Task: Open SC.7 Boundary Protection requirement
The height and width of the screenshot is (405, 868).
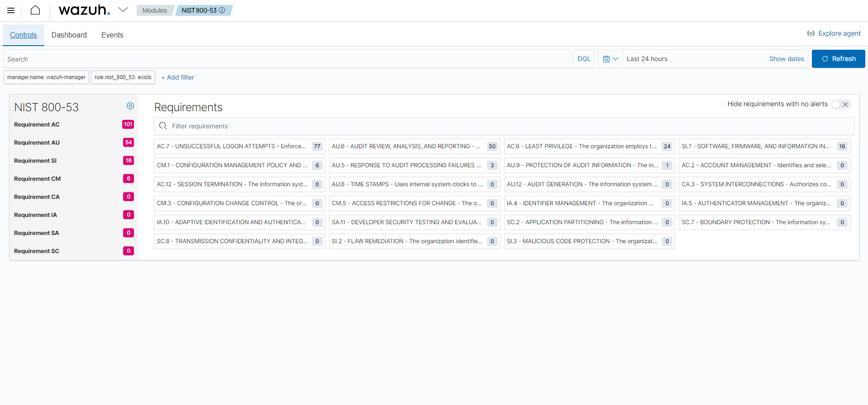Action: tap(764, 222)
